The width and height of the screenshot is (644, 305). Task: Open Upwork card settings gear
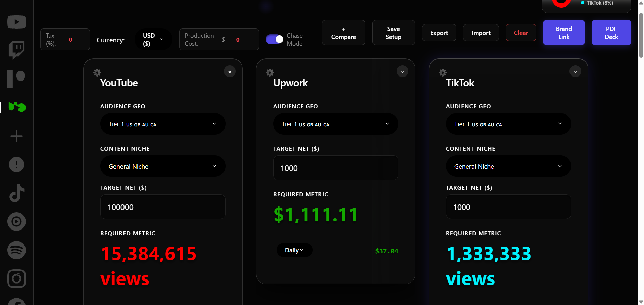270,72
